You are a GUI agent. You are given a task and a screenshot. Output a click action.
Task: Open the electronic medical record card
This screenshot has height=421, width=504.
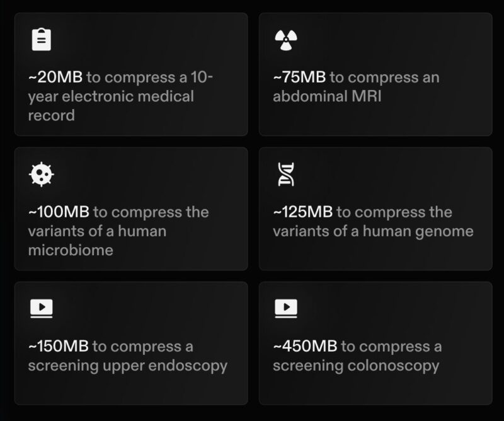(x=131, y=74)
